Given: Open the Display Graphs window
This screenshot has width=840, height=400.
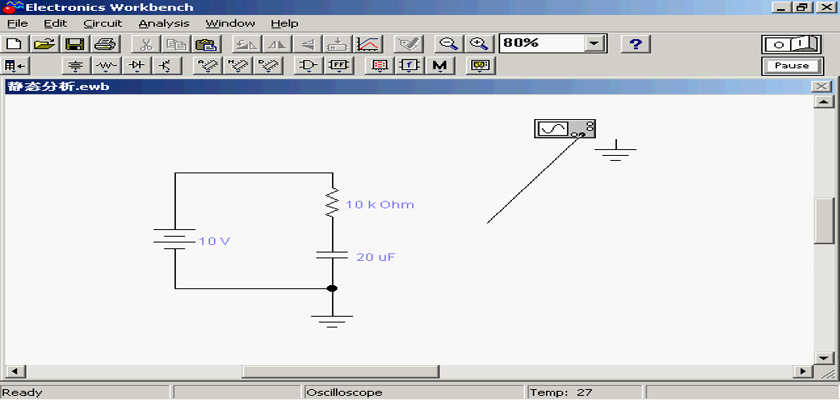Looking at the screenshot, I should pos(369,43).
